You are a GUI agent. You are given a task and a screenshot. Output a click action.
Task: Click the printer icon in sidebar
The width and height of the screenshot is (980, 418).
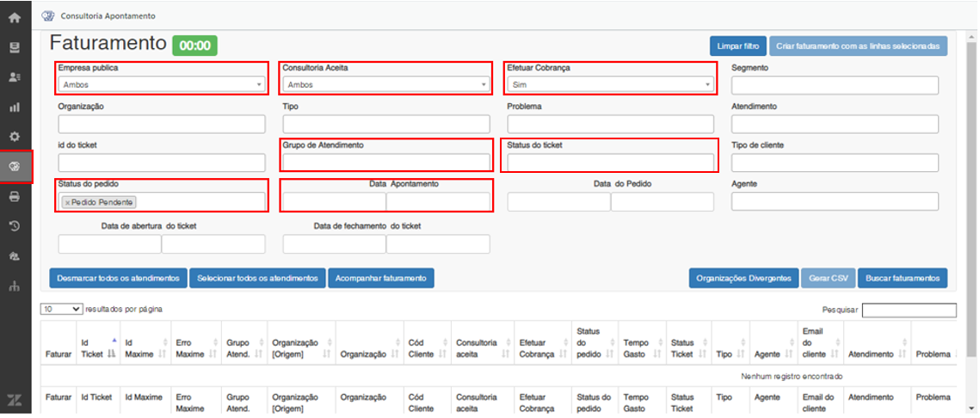(15, 197)
